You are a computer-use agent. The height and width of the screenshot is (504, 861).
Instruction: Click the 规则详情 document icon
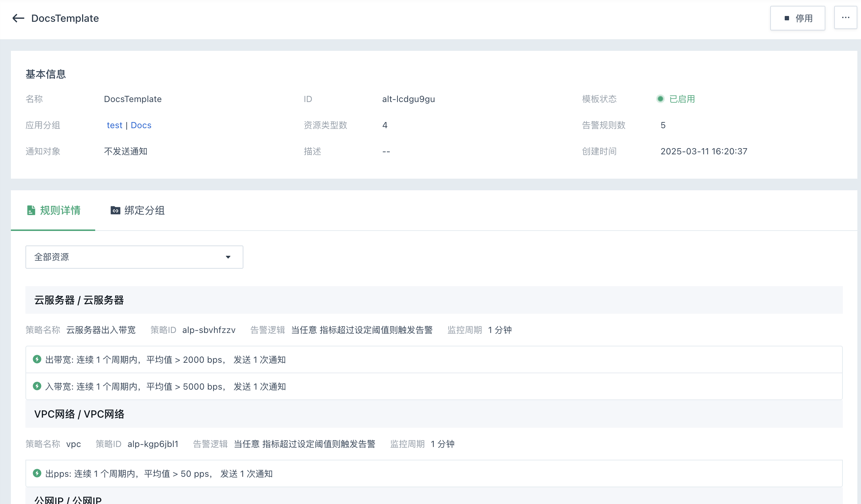[x=31, y=210]
